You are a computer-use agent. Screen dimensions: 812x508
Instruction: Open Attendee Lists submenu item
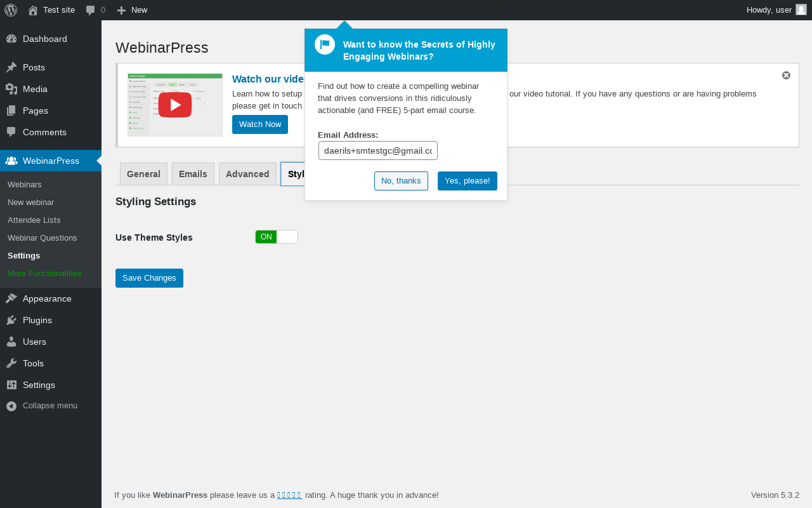click(x=34, y=220)
